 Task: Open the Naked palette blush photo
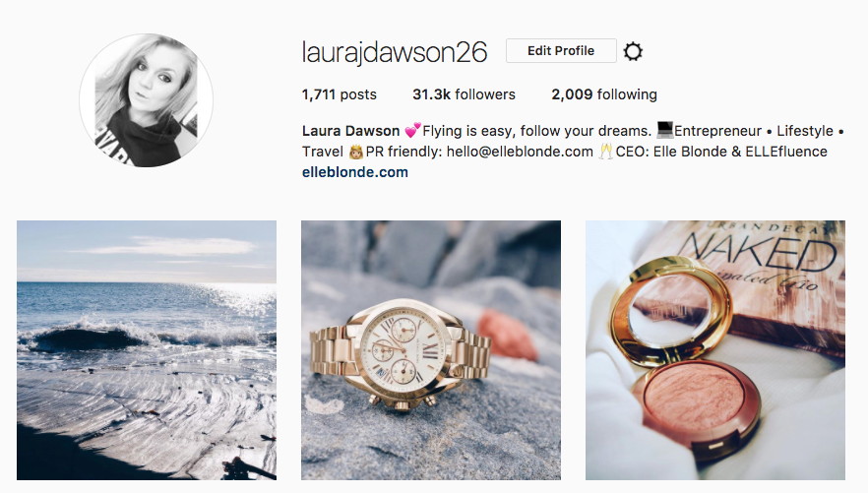[715, 350]
